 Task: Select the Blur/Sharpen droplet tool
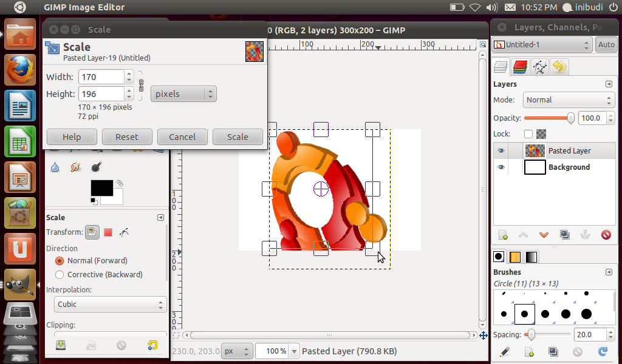click(x=55, y=167)
